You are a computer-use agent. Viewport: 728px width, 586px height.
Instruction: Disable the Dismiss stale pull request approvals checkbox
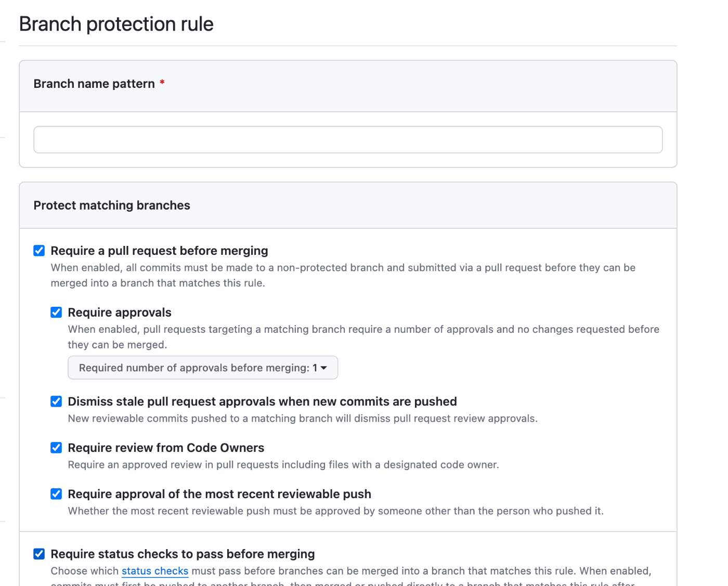coord(56,401)
